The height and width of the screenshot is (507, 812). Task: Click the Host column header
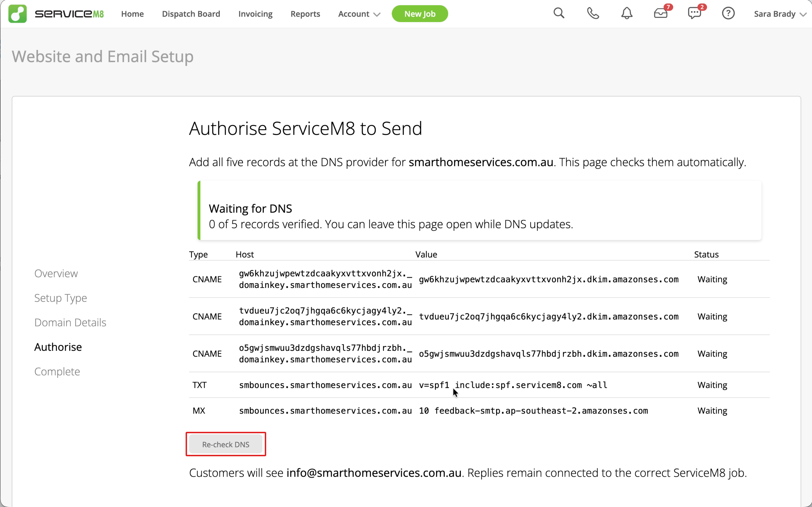[245, 254]
